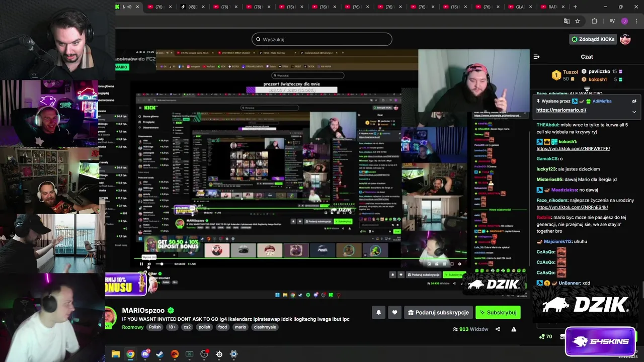Open the media controls icon in Chrome toolbar
The width and height of the screenshot is (644, 362).
612,21
